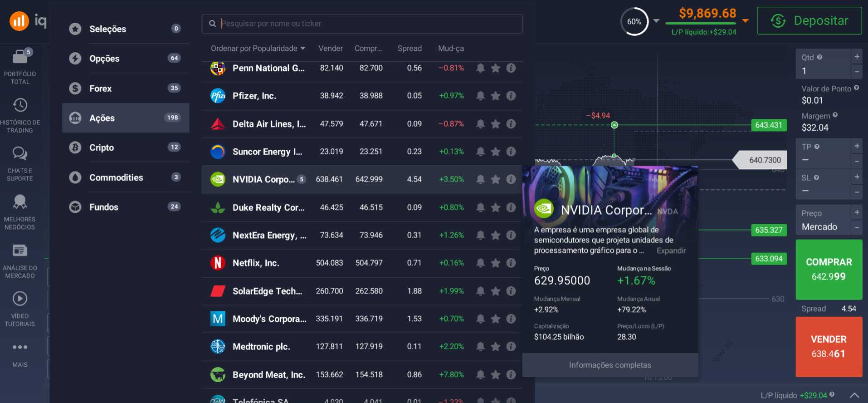Increase SL with plus button
The image size is (868, 403).
pos(857,177)
